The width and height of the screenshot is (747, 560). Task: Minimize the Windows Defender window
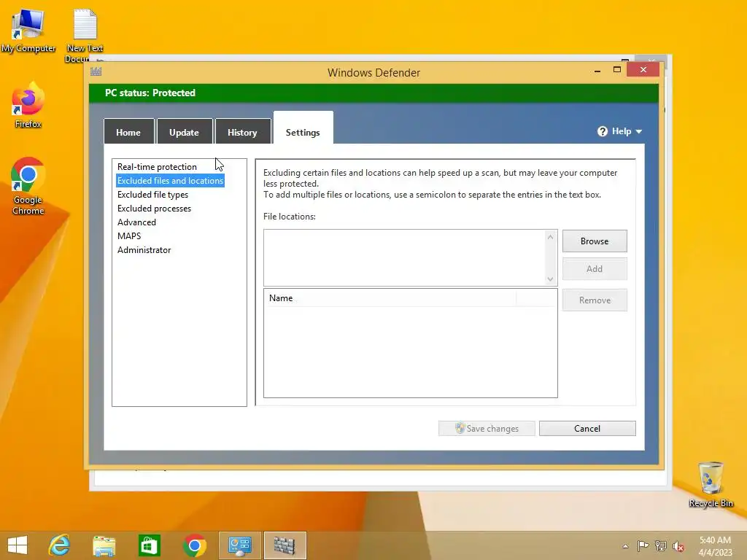pyautogui.click(x=597, y=71)
